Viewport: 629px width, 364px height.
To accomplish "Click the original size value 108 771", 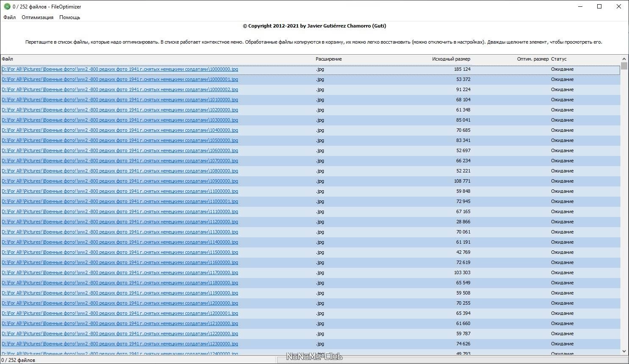I will (462, 181).
